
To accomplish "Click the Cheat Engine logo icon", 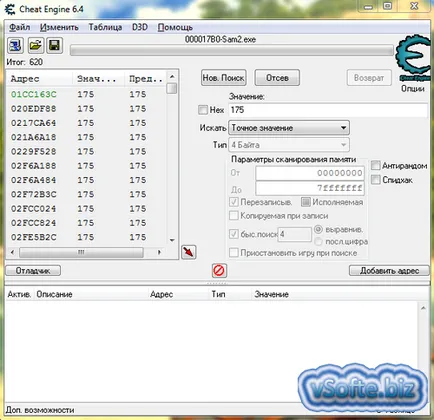I will 413,57.
